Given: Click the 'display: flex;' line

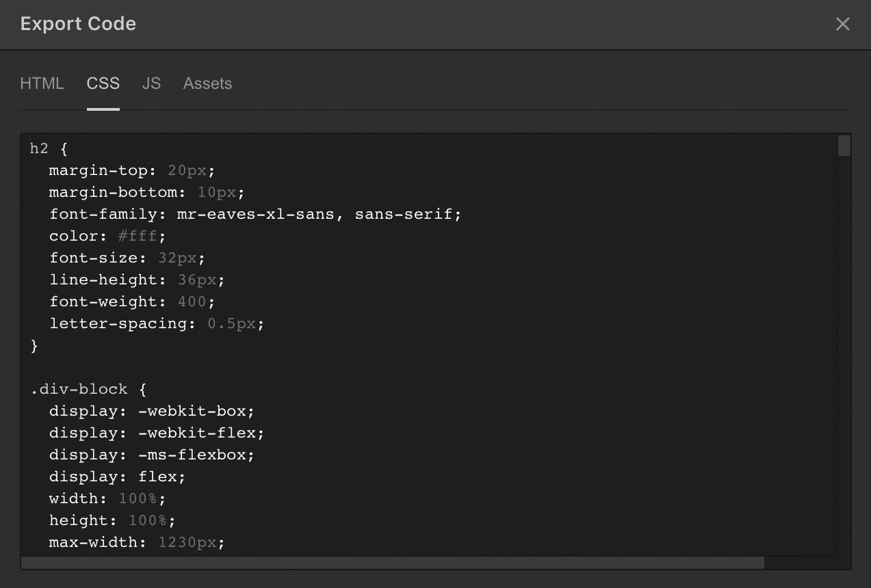Looking at the screenshot, I should [117, 477].
